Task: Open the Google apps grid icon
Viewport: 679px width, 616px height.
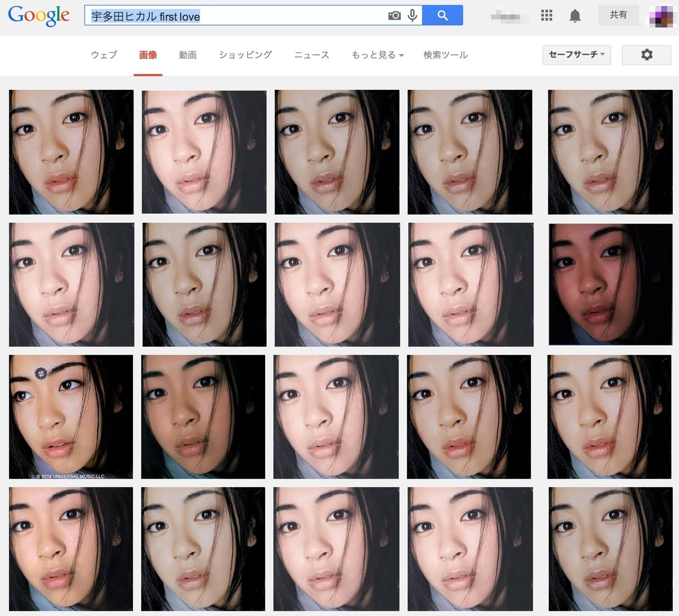Action: 546,15
